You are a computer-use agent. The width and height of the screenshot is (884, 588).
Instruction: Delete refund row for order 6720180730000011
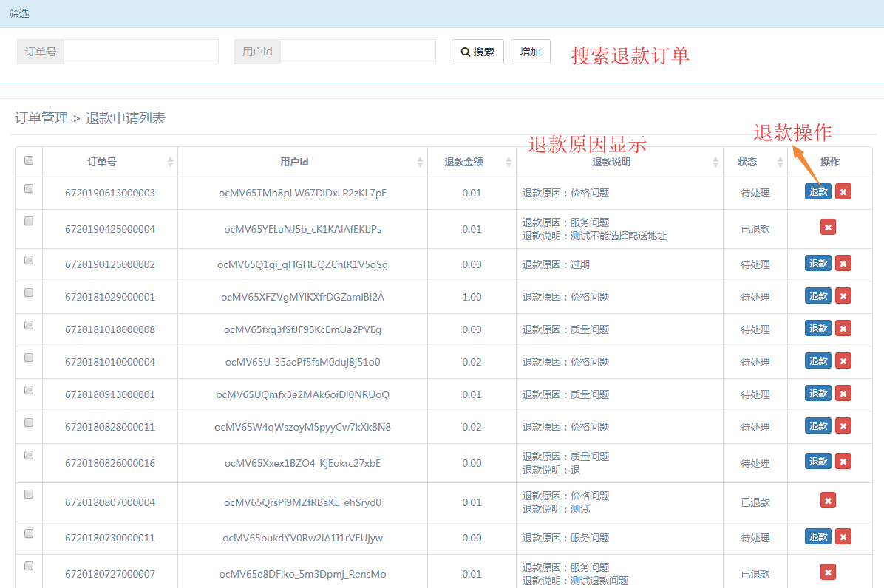point(843,537)
